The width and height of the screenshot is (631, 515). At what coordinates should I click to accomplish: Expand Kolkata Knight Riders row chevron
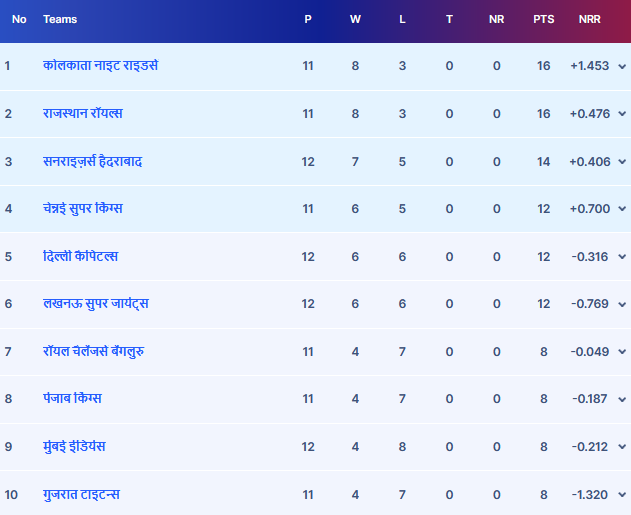pyautogui.click(x=622, y=66)
